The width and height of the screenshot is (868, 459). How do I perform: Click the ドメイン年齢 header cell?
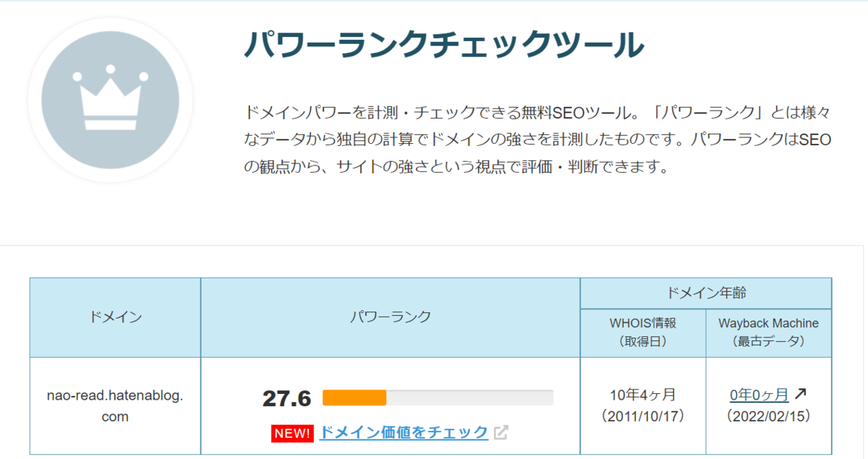[706, 293]
